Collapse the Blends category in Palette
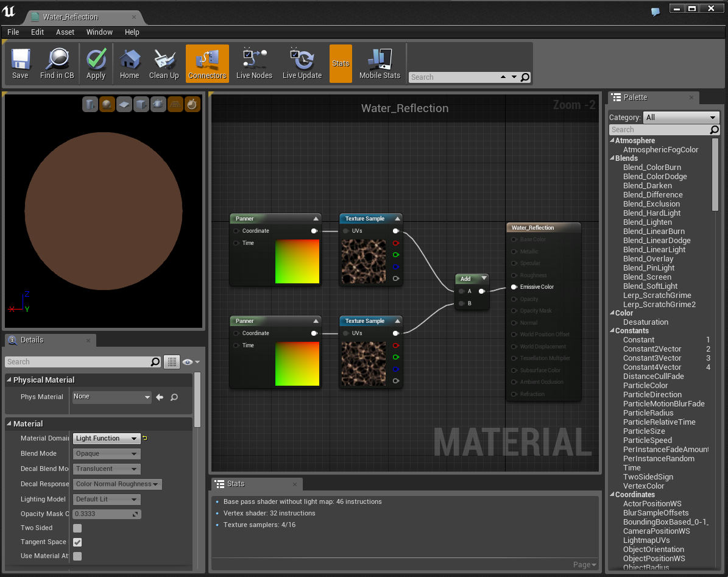728x577 pixels. [x=612, y=158]
